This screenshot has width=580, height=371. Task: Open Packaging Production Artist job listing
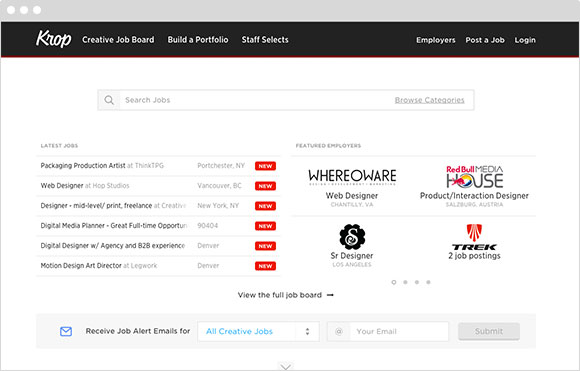(102, 165)
